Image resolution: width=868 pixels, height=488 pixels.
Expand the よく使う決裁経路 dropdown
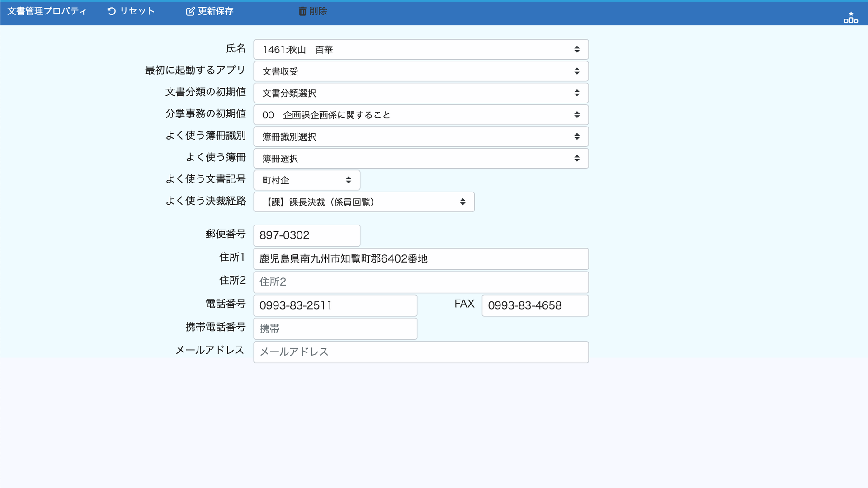363,202
